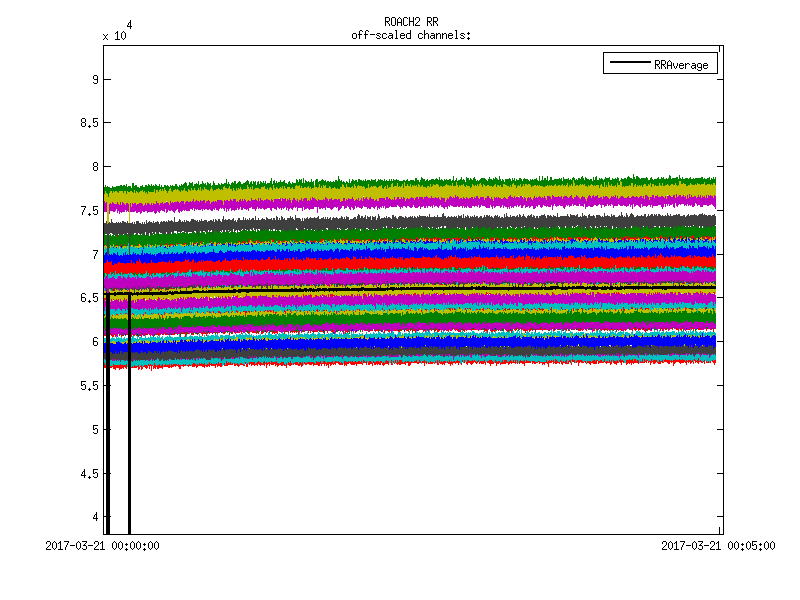Click the x 10 exponent label at top-left
The image size is (800, 600).
[113, 35]
